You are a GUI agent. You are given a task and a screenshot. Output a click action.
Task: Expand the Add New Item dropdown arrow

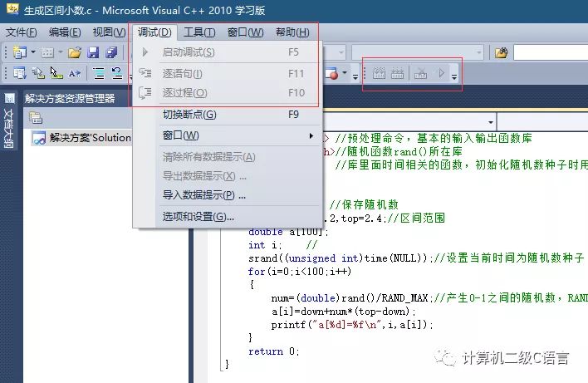(61, 52)
